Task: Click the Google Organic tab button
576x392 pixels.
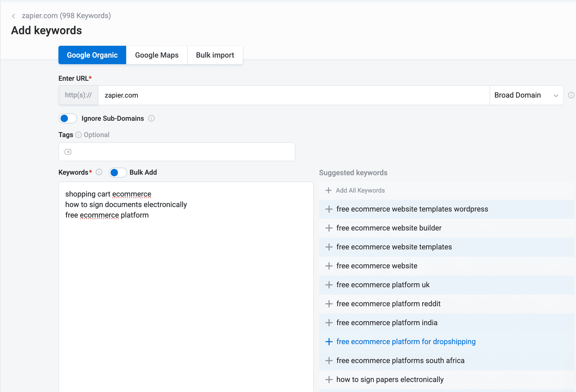Action: tap(92, 55)
